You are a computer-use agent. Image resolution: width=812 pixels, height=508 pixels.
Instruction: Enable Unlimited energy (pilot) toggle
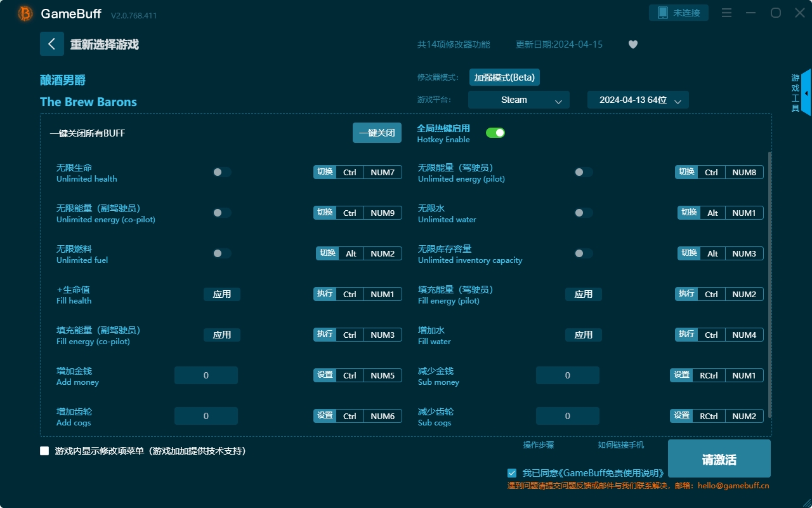pyautogui.click(x=583, y=172)
